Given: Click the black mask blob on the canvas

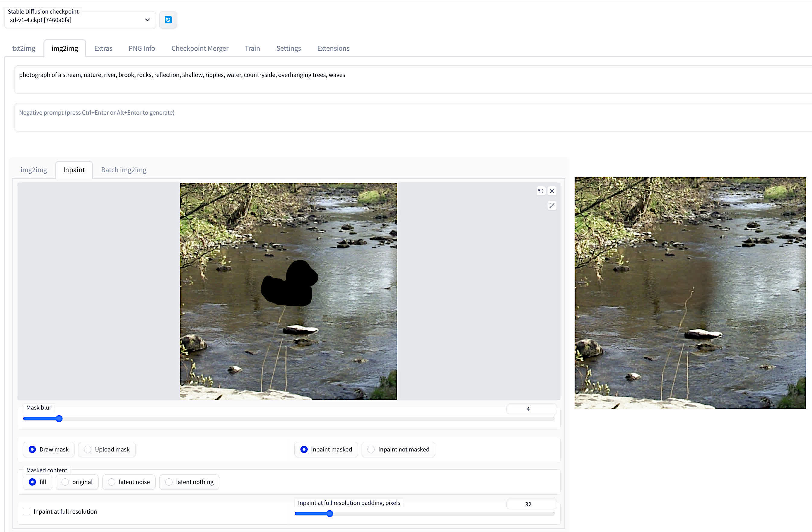Looking at the screenshot, I should click(x=289, y=284).
